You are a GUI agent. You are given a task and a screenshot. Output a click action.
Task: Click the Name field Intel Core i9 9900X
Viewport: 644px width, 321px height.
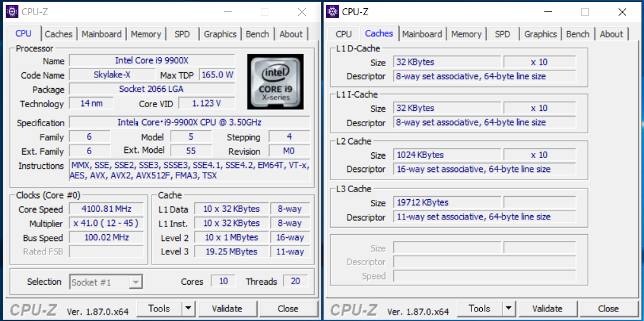point(152,61)
